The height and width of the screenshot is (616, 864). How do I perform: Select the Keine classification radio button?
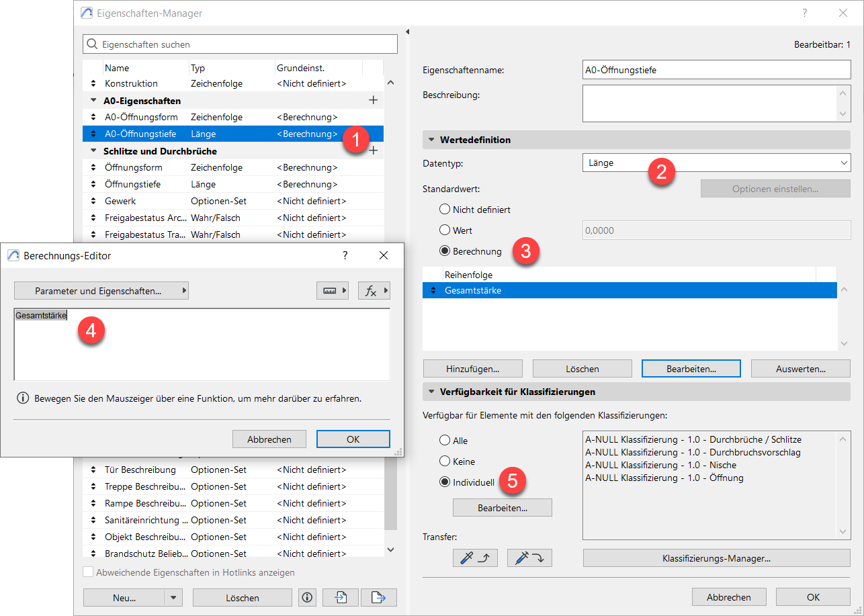click(444, 461)
